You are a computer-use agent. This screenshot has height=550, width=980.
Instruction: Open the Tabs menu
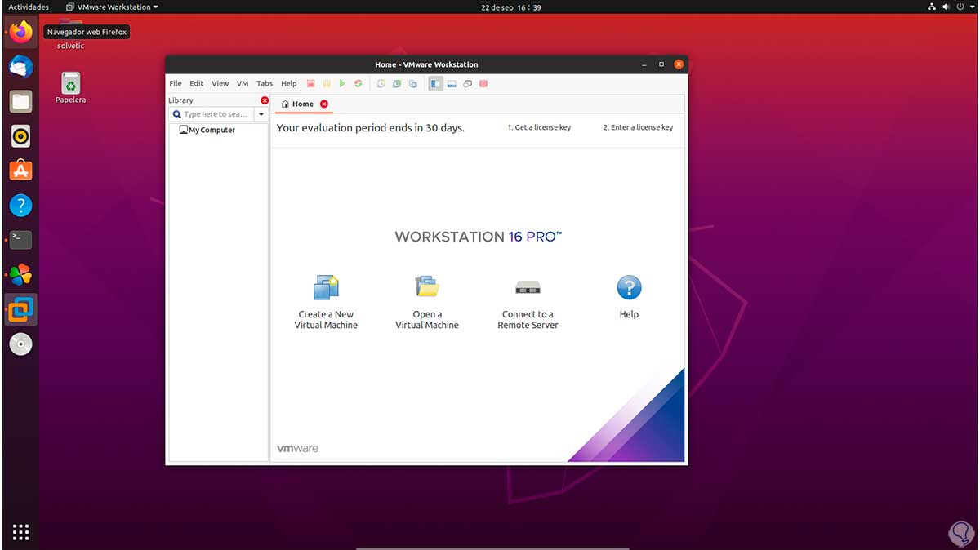coord(265,83)
